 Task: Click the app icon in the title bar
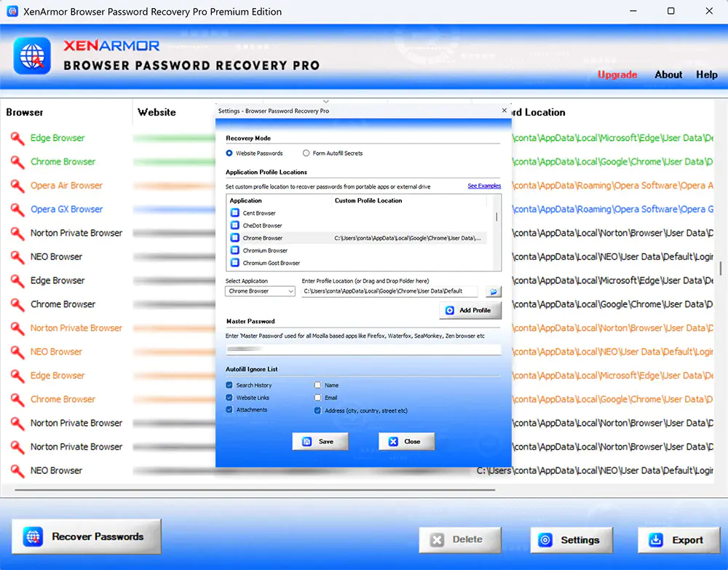click(x=12, y=11)
